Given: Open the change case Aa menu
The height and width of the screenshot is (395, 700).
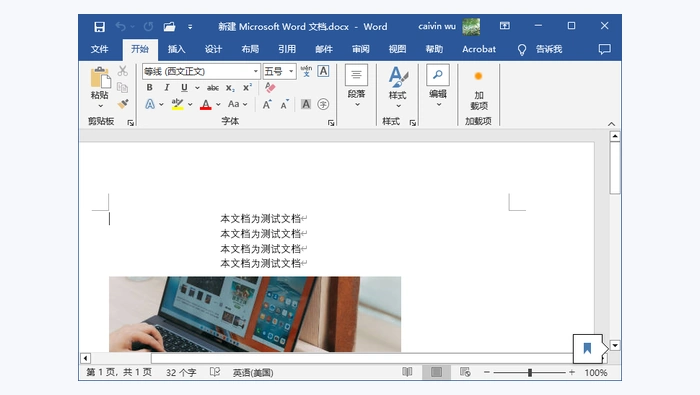Looking at the screenshot, I should click(237, 104).
